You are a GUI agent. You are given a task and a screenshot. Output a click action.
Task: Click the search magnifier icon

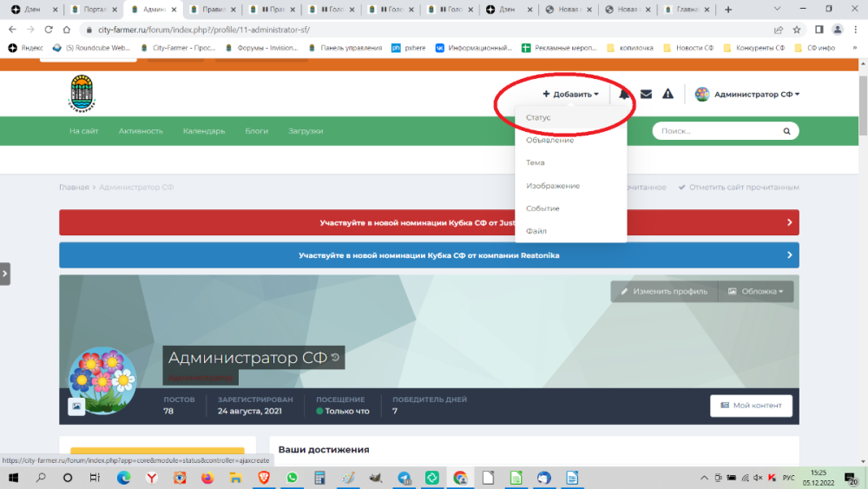[786, 131]
